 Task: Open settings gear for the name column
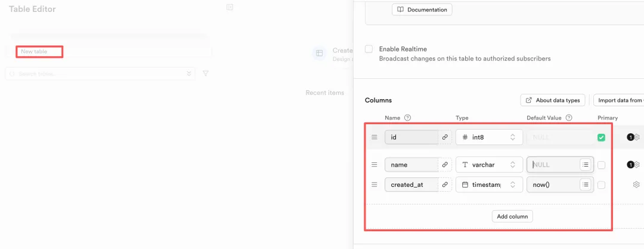point(636,165)
